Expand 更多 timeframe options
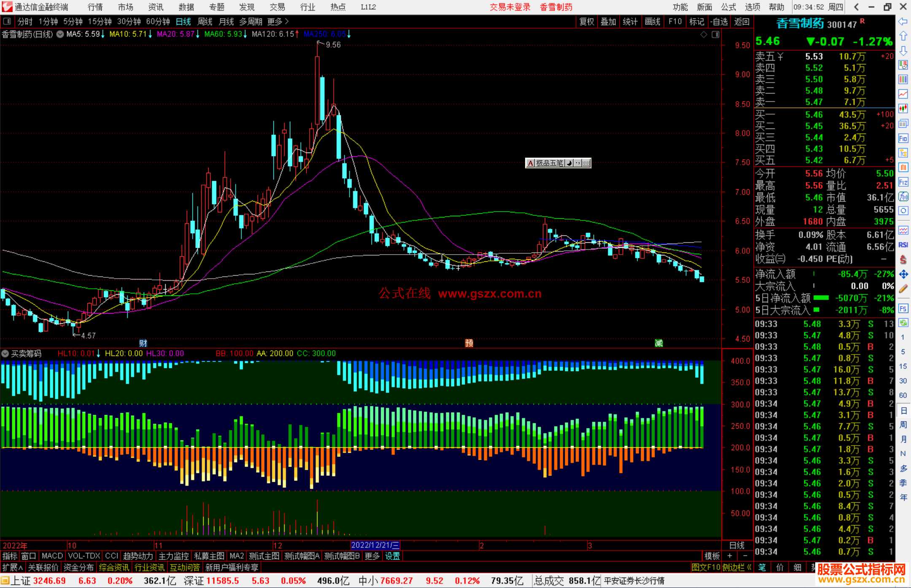The width and height of the screenshot is (911, 588). [x=278, y=21]
